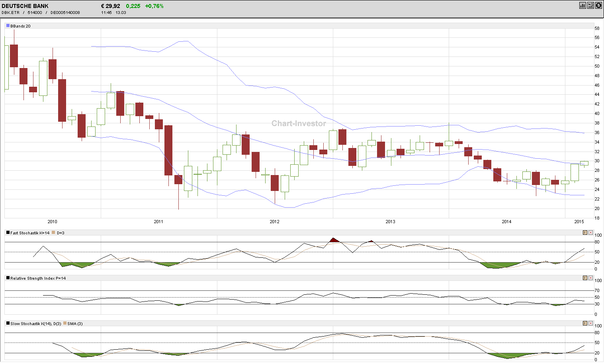Click the Relative Strength Index black swatch
This screenshot has height=364, width=604.
tap(8, 278)
